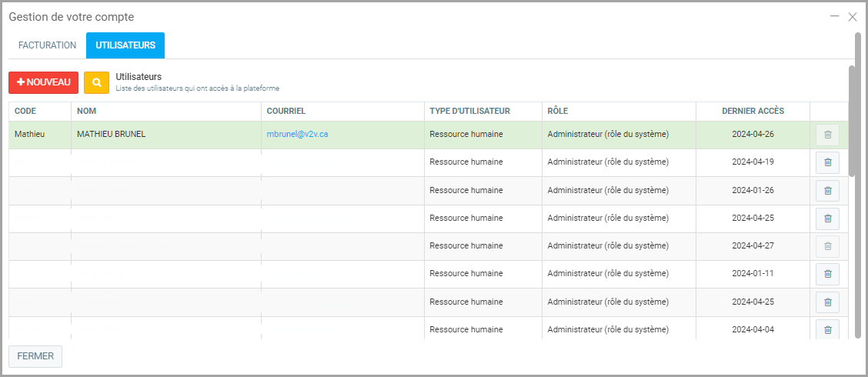Add a new user with Nouveau button
The width and height of the screenshot is (868, 377).
tap(44, 82)
